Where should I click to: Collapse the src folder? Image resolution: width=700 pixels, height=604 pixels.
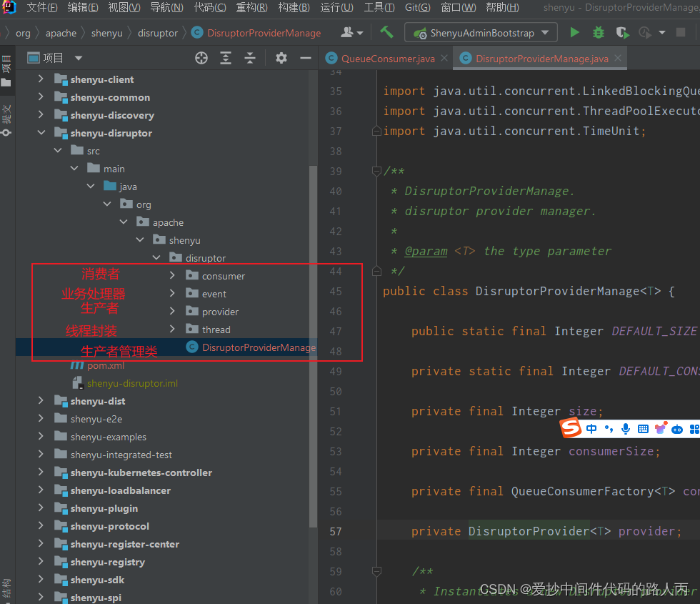point(58,151)
